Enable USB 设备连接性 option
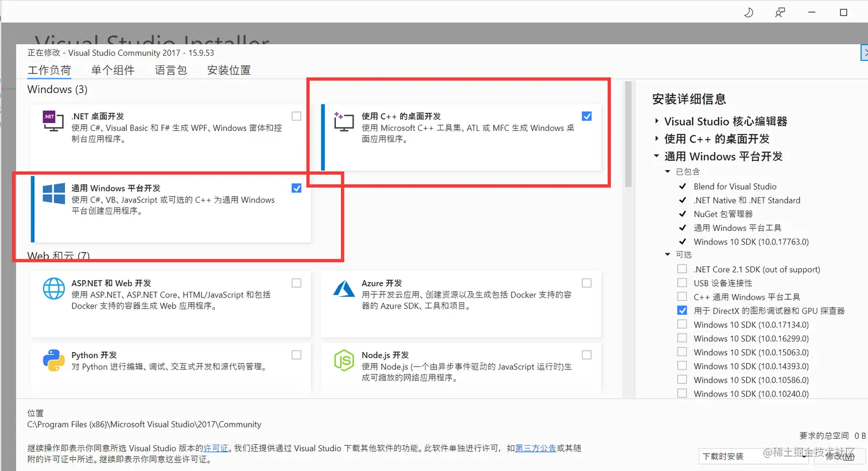The height and width of the screenshot is (471, 868). [682, 283]
